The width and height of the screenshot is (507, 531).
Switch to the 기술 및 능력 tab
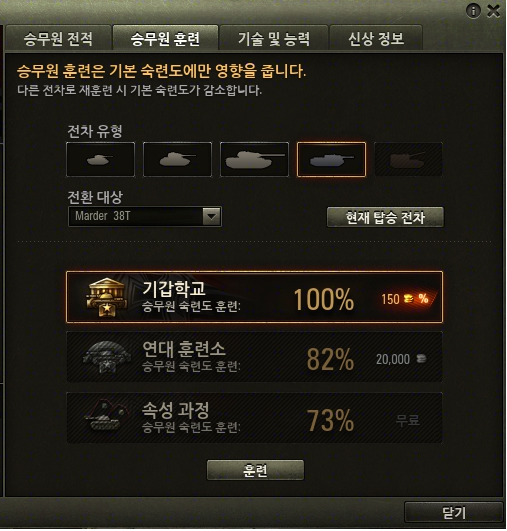point(274,38)
